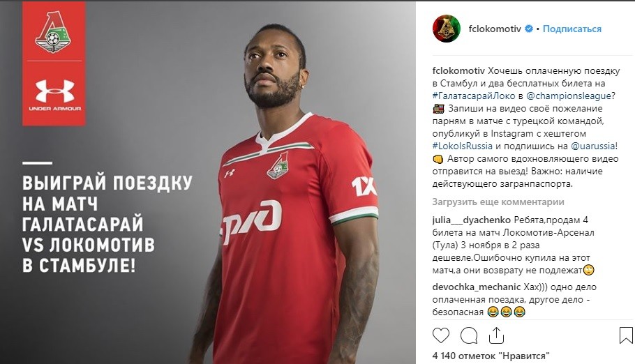Open the fclokomotiv profile avatar
Image resolution: width=635 pixels, height=364 pixels.
(x=447, y=29)
